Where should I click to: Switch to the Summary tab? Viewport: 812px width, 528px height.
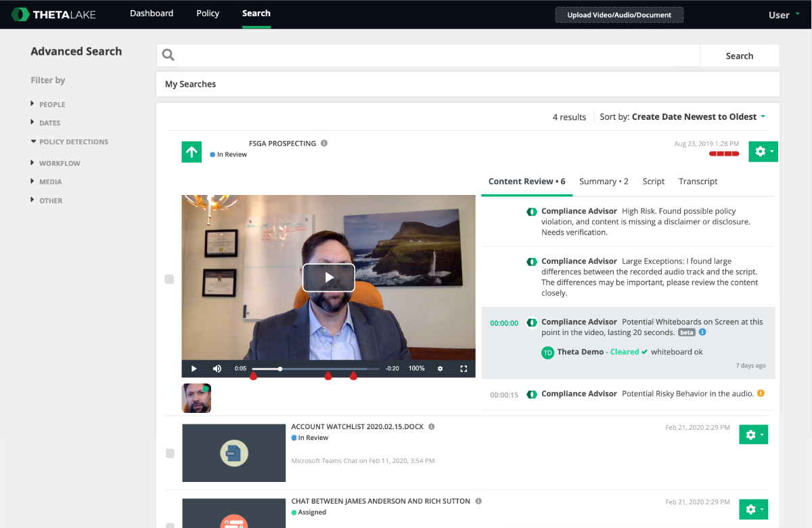[x=604, y=181]
